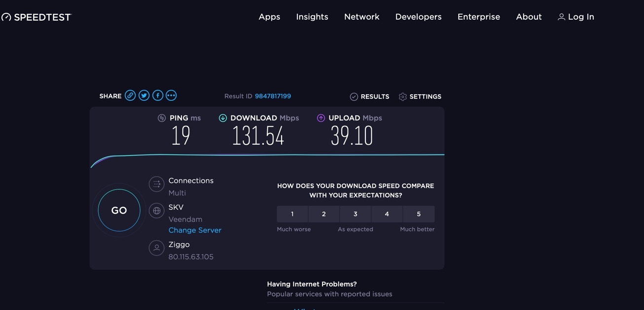Click the Ziggo provider user icon
Screen dimensions: 644x310
(x=156, y=248)
